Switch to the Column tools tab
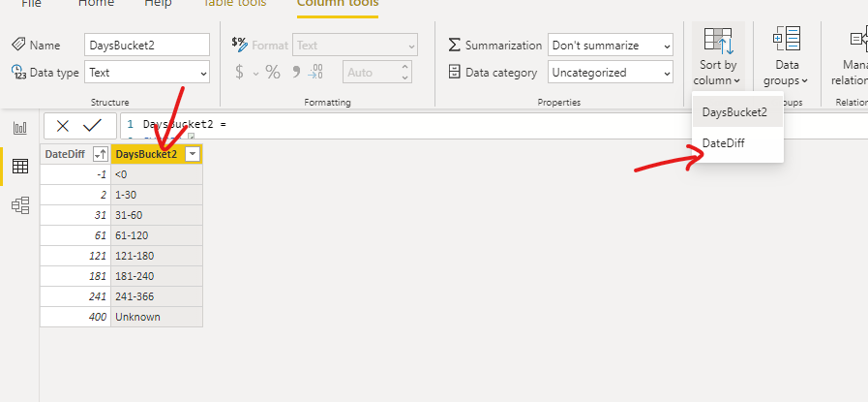Screen dimensions: 868x402 tap(338, 3)
